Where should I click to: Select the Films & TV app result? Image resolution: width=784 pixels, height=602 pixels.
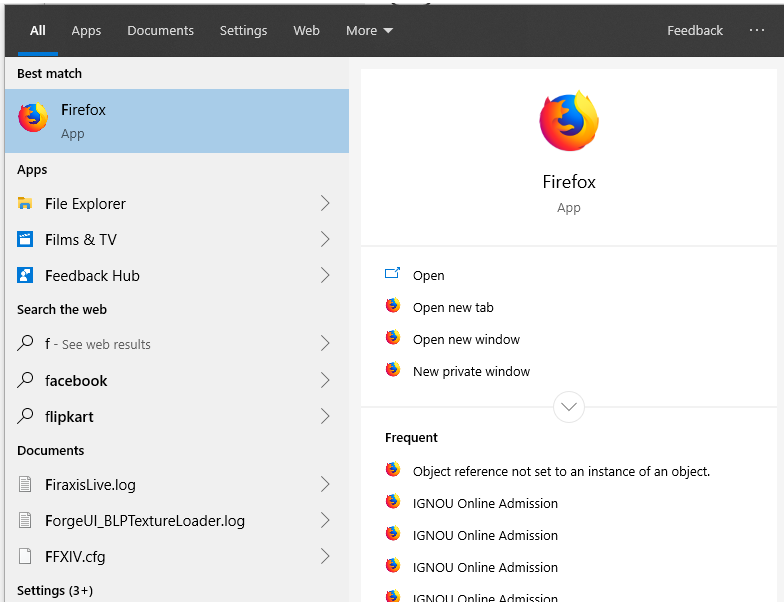pos(176,240)
